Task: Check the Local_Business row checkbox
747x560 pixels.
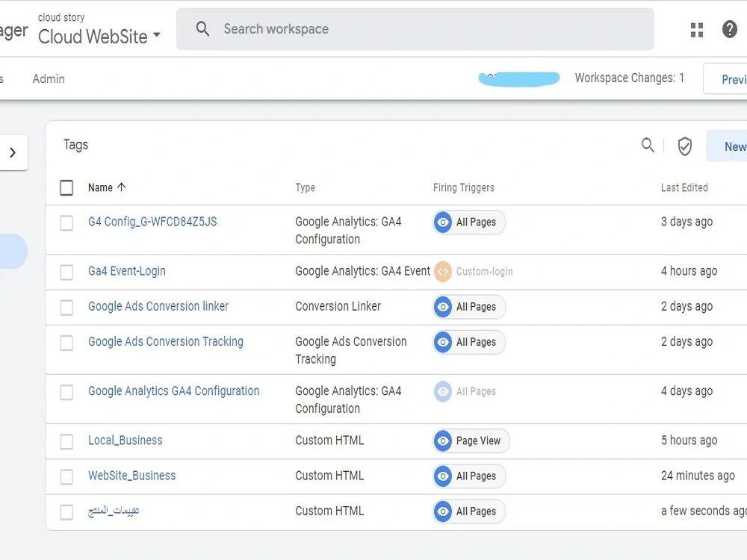Action: coord(66,441)
